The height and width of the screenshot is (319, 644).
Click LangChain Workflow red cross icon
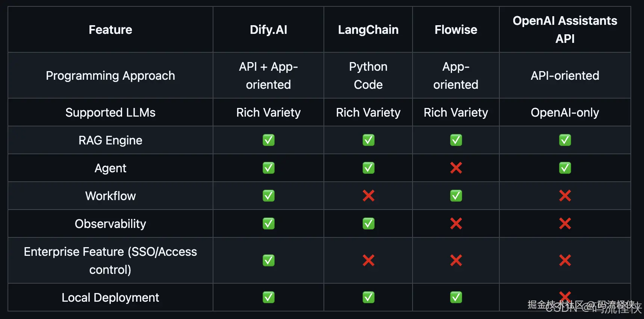pos(368,196)
